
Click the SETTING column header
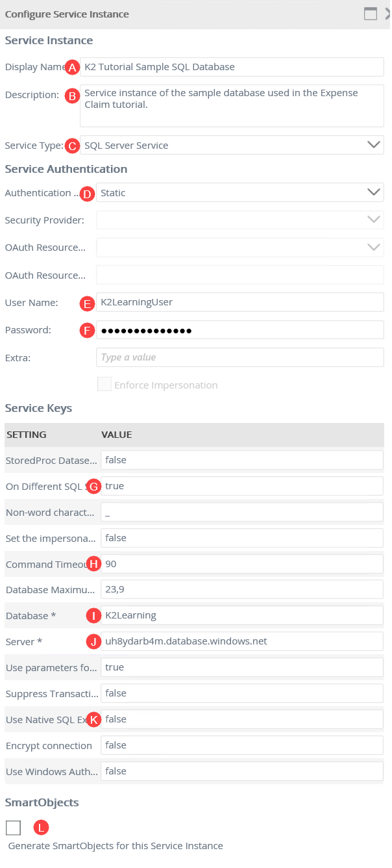pos(26,435)
